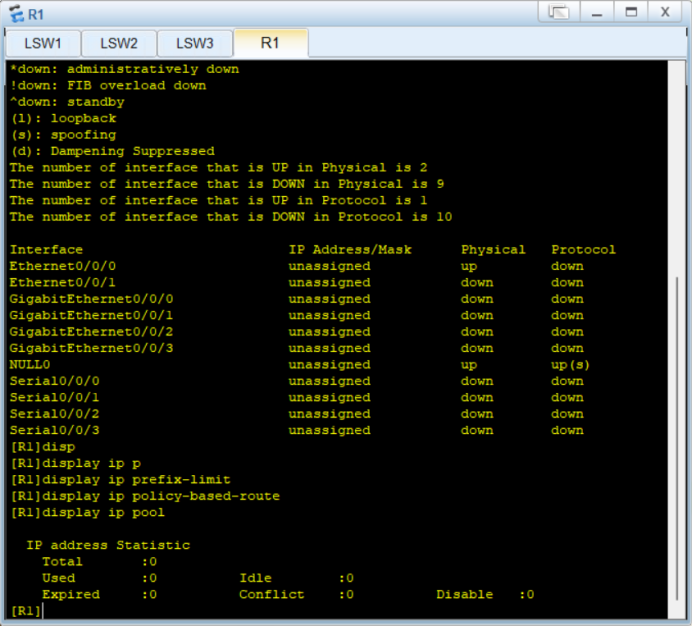This screenshot has height=626, width=693.
Task: Click the NULL0 interface entry
Action: click(30, 365)
